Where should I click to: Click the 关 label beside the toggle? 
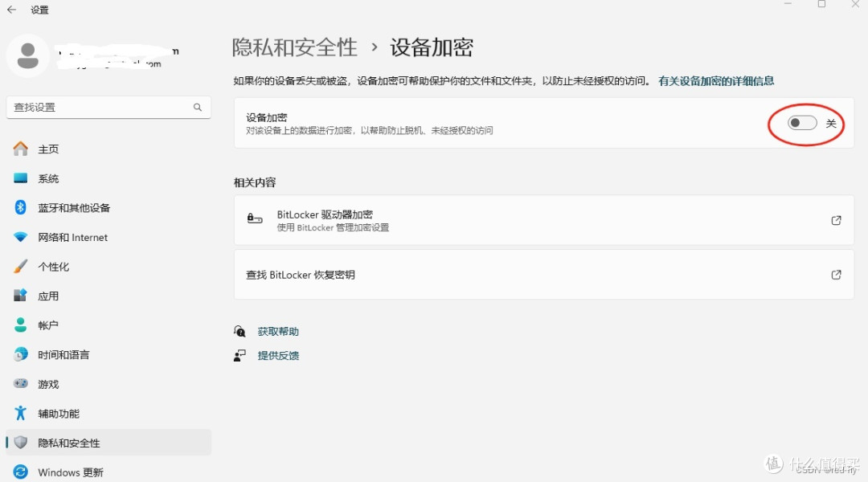pos(831,123)
